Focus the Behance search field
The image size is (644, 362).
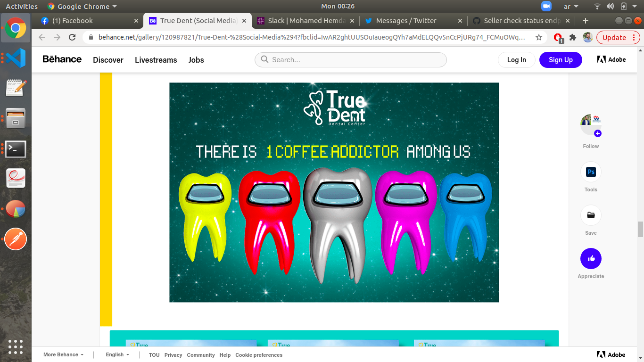click(351, 60)
